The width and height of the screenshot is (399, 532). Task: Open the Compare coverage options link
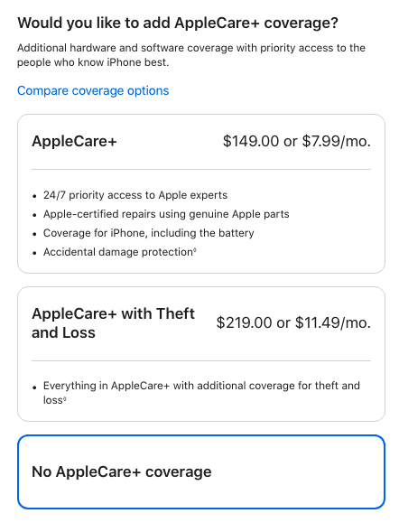click(93, 90)
